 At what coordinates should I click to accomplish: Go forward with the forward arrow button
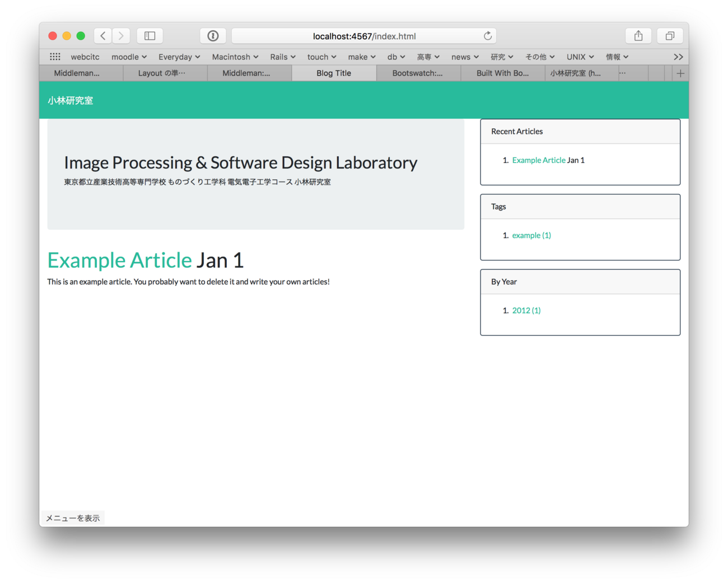[121, 36]
